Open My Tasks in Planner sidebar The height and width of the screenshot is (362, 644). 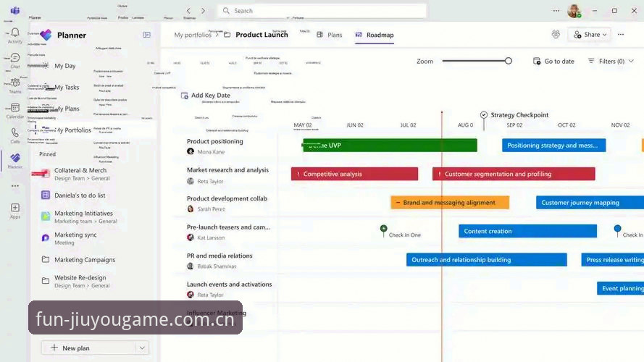point(67,87)
